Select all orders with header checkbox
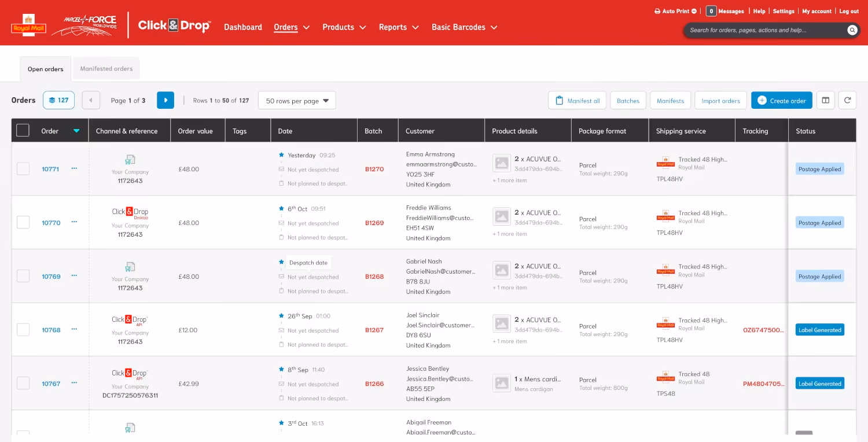 click(x=23, y=130)
